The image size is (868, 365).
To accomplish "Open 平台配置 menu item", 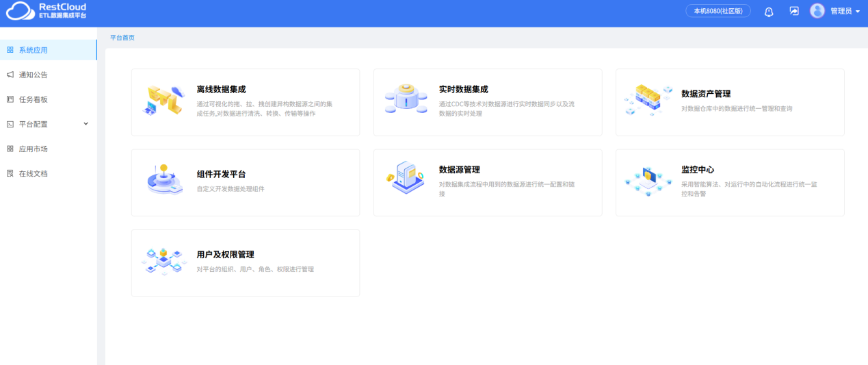I will pos(49,124).
